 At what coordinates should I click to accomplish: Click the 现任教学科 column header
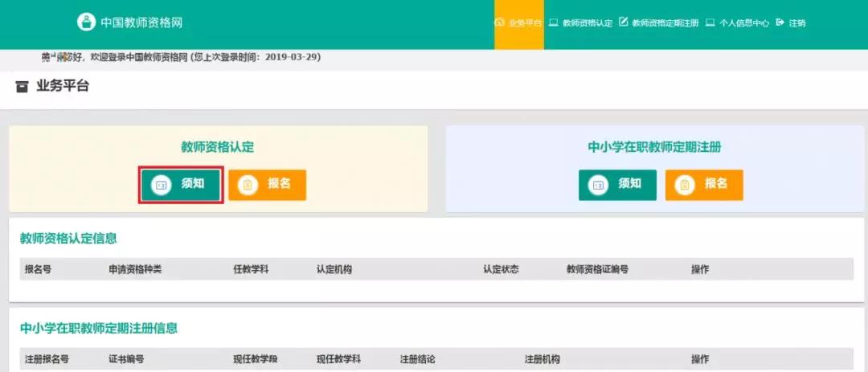(x=339, y=359)
